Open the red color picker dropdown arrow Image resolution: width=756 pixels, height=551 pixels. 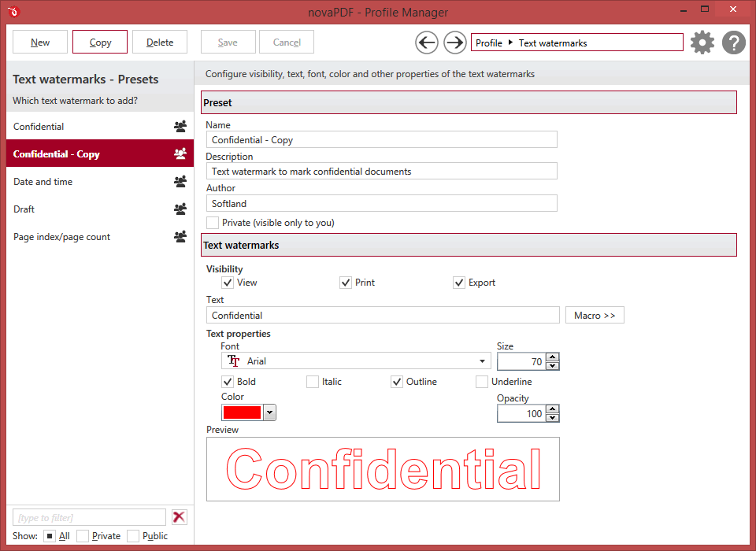[x=269, y=412]
